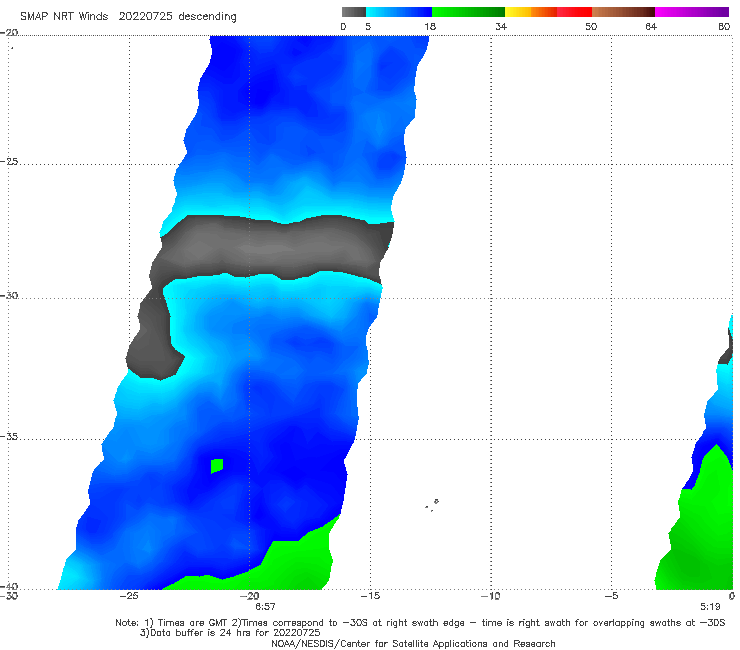Click the "-35" latitude axis label

9,436
